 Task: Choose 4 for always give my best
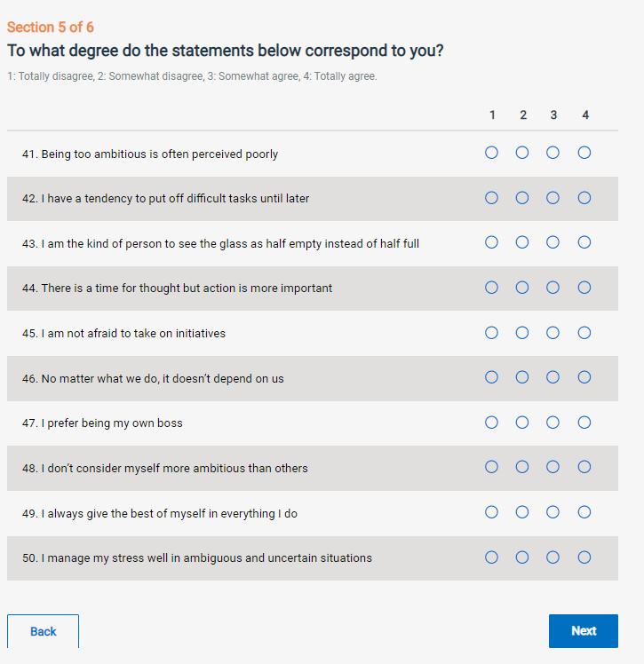click(584, 512)
